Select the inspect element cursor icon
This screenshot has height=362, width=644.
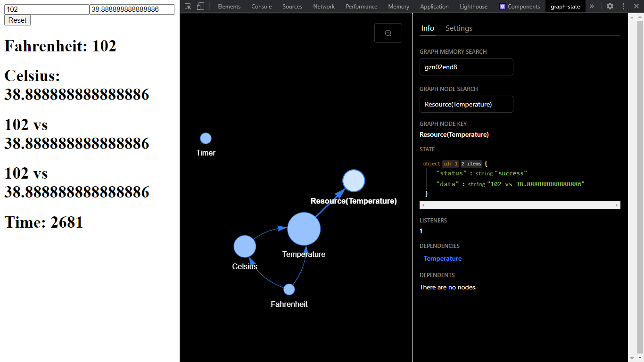click(x=188, y=6)
